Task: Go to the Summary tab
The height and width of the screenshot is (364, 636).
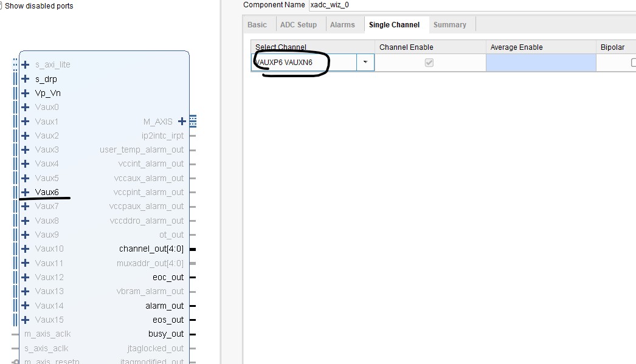Action: pos(450,25)
